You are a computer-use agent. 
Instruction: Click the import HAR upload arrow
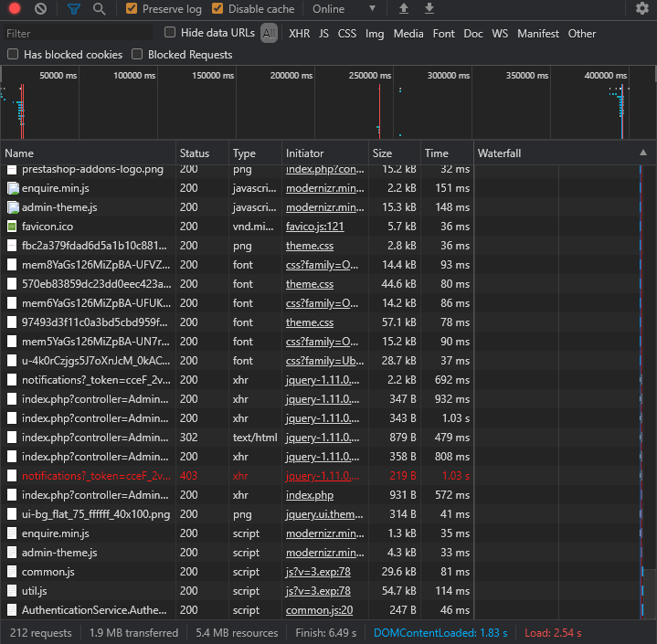coord(404,9)
